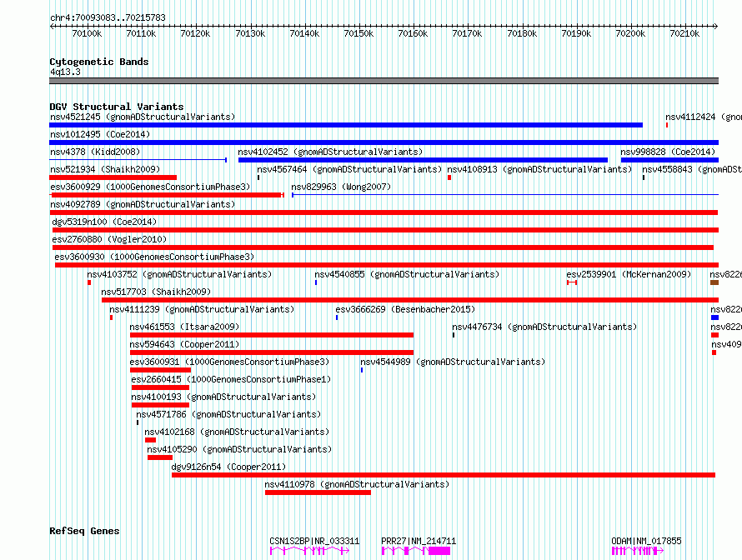Select the nsv4378 (Kidd2008) variant

95,152
